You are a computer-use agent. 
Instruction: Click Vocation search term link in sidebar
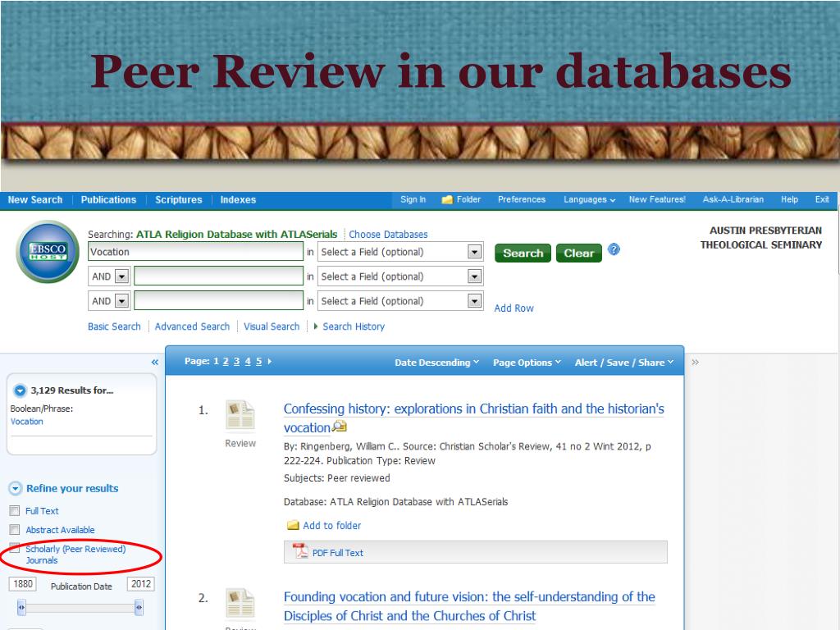click(27, 422)
